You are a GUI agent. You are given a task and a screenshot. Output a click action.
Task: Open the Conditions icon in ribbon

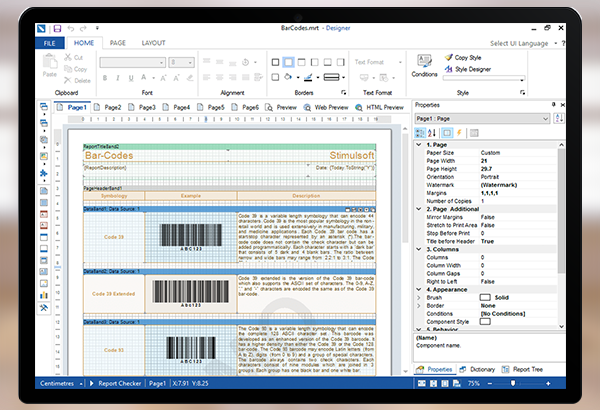[424, 61]
